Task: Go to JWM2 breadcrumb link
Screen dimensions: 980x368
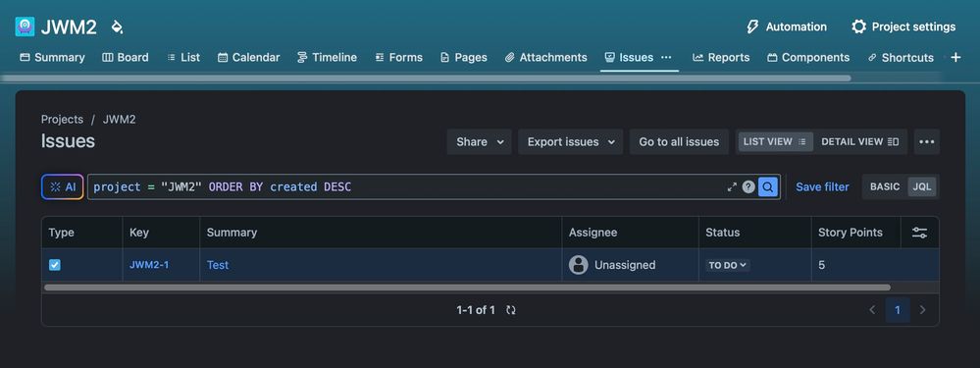Action: click(119, 120)
